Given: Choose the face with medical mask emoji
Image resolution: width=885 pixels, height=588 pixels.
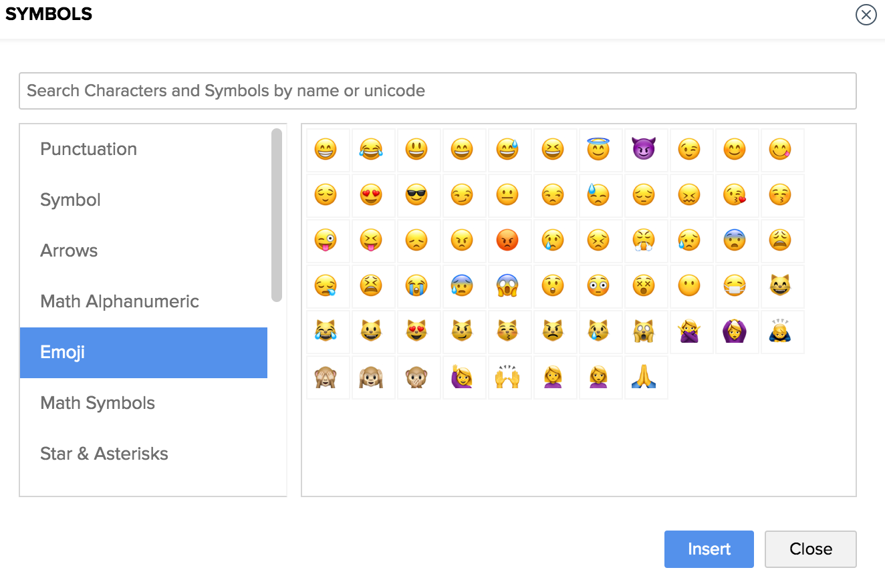Looking at the screenshot, I should pyautogui.click(x=735, y=286).
